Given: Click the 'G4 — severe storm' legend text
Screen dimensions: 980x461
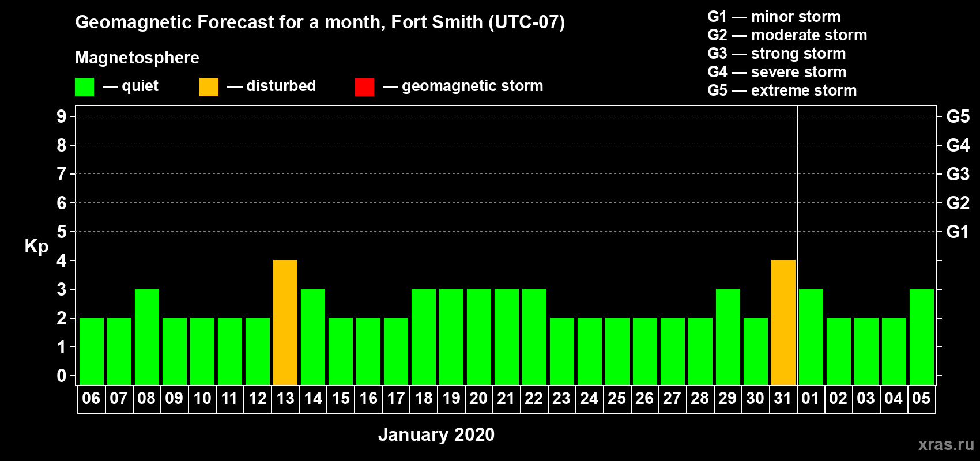Looking at the screenshot, I should pyautogui.click(x=777, y=72).
